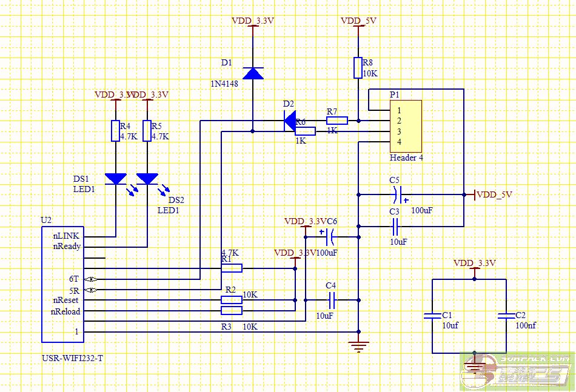Click the ground symbol below the U2 pin 1 net
Screen dimensions: 576x392
pyautogui.click(x=359, y=346)
